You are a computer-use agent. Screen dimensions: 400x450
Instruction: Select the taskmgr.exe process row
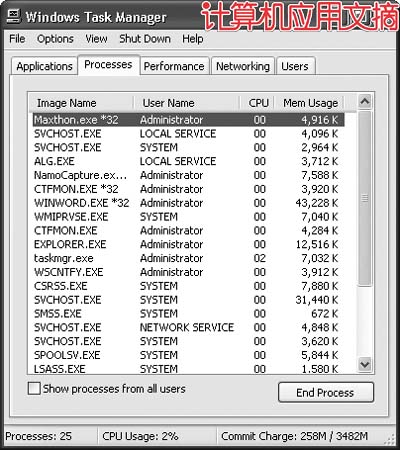[x=189, y=258]
